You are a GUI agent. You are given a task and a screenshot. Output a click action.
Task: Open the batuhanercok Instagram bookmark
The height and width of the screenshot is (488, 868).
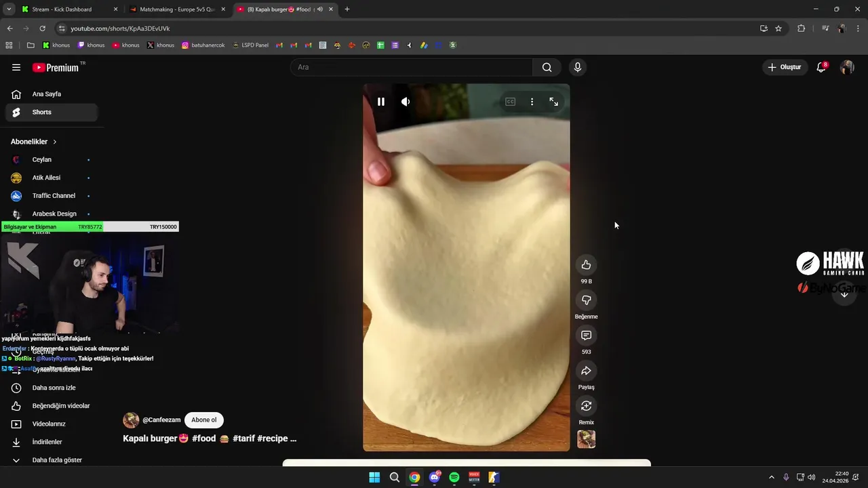click(205, 45)
